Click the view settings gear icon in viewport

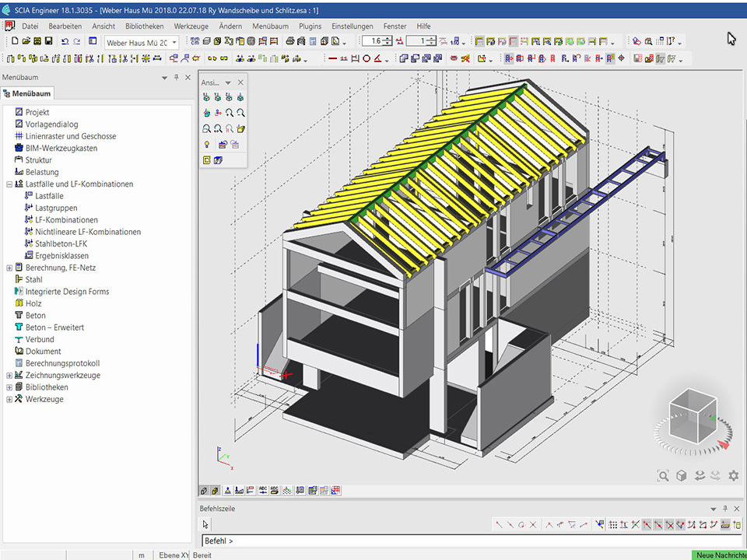733,475
